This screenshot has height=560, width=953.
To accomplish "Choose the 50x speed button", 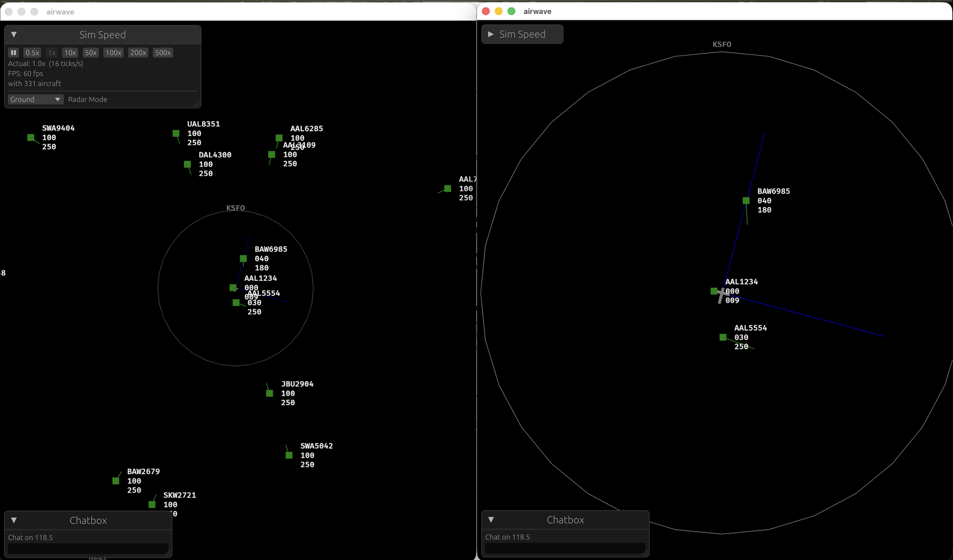I will tap(90, 53).
